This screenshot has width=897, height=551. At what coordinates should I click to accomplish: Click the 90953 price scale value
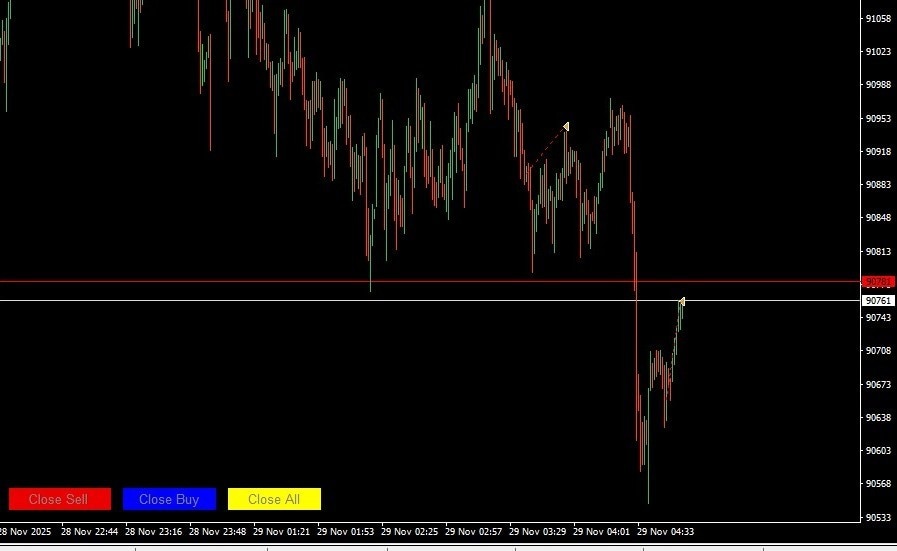tap(878, 118)
